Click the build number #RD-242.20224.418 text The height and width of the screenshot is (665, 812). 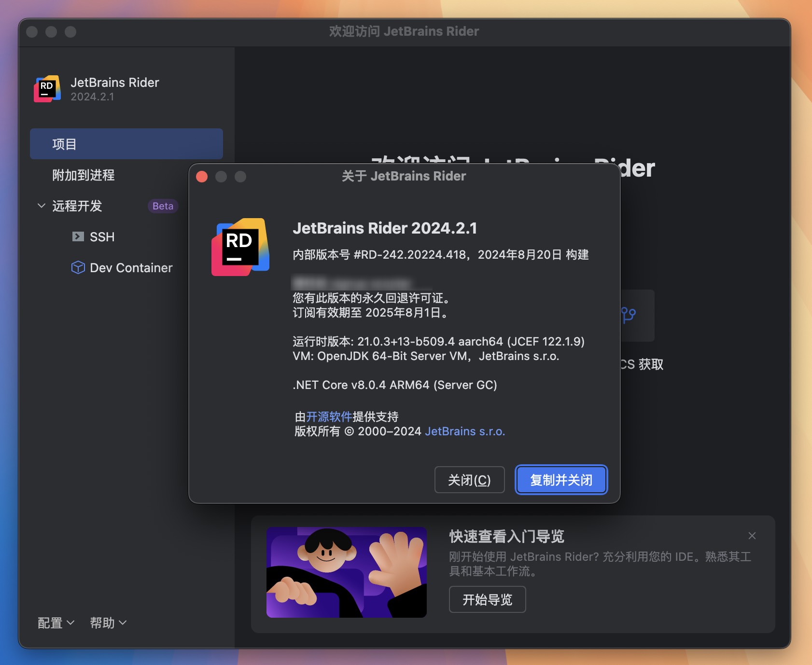[410, 254]
